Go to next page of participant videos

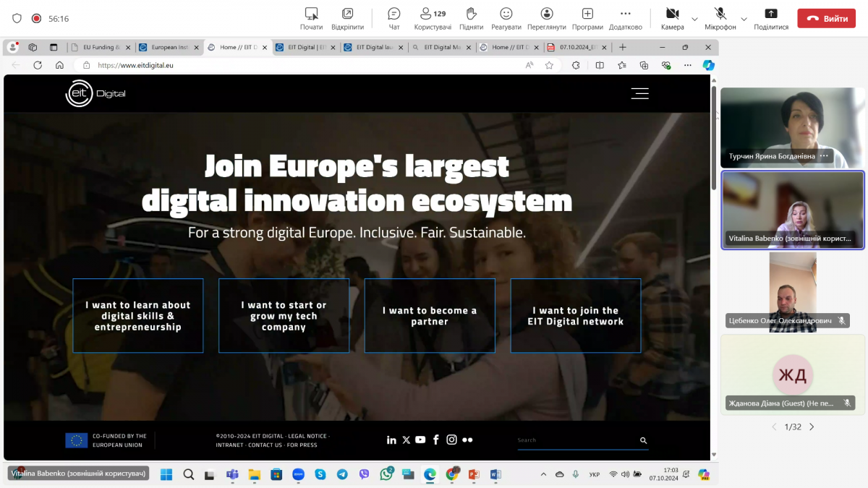click(812, 427)
